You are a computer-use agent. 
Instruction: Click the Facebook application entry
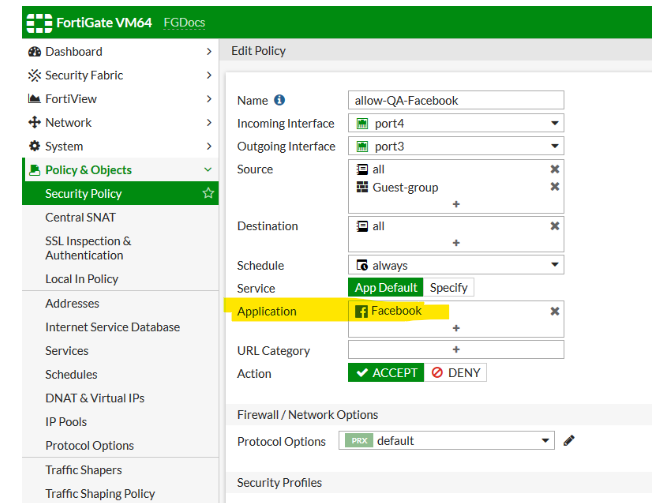click(x=388, y=311)
